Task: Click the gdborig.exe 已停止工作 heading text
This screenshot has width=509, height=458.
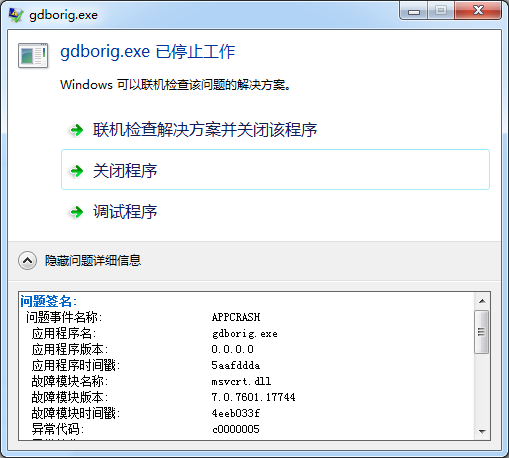Action: tap(148, 52)
